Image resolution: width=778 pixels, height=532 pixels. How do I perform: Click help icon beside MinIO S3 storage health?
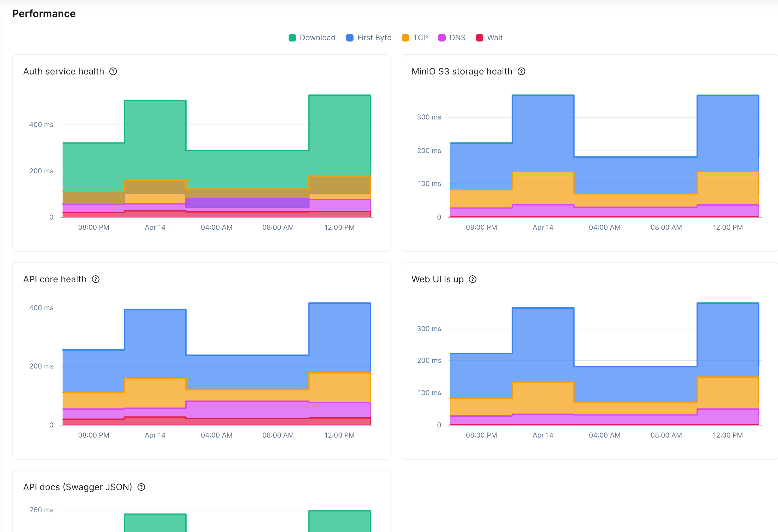click(521, 71)
